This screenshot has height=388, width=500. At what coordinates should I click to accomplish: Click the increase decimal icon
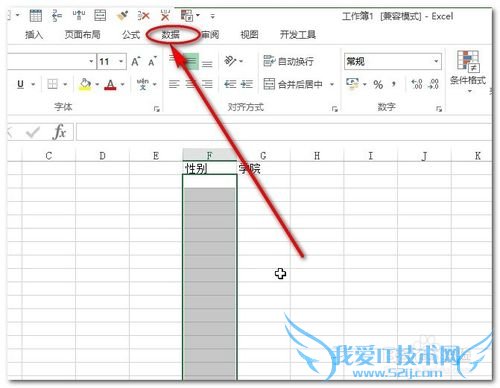417,84
